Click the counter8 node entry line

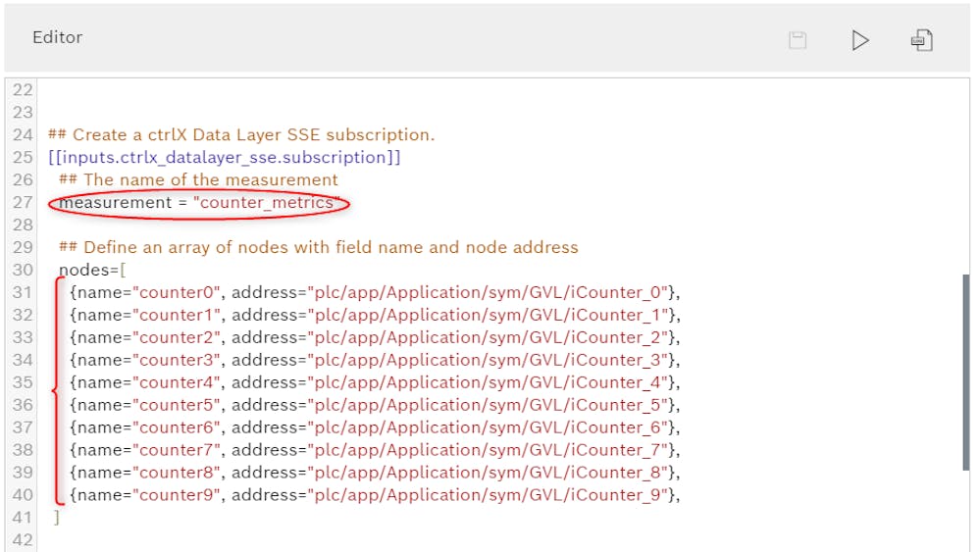(375, 472)
